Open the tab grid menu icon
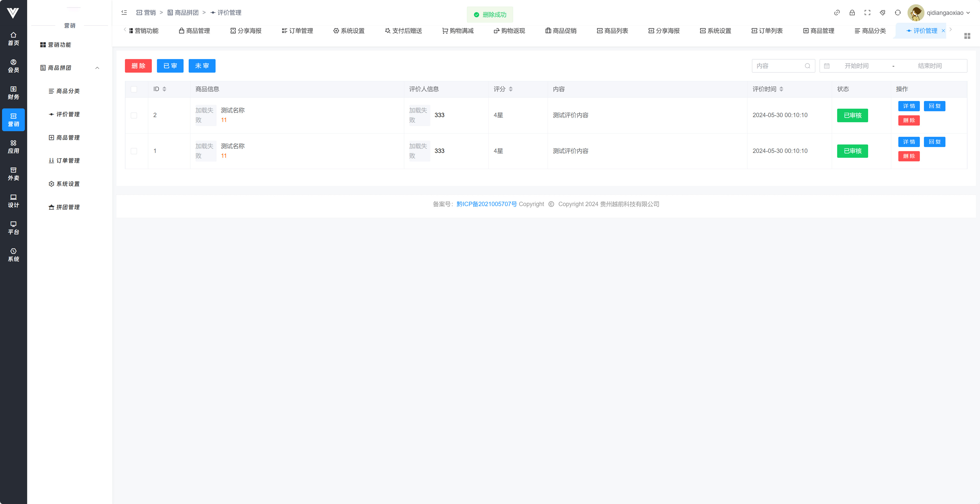 (x=967, y=36)
